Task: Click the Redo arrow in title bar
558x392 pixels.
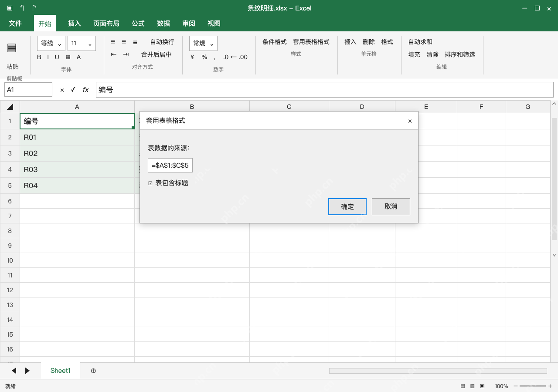Action: tap(34, 8)
